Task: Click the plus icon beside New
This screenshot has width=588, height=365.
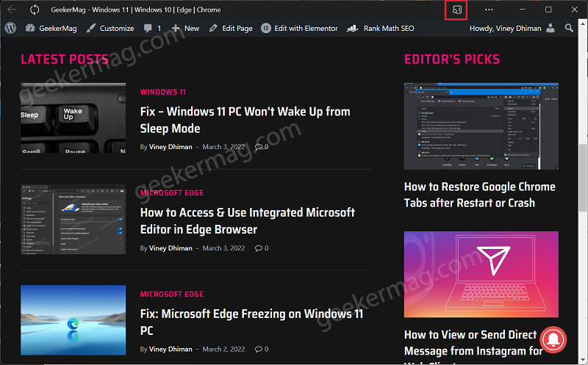Action: point(176,29)
